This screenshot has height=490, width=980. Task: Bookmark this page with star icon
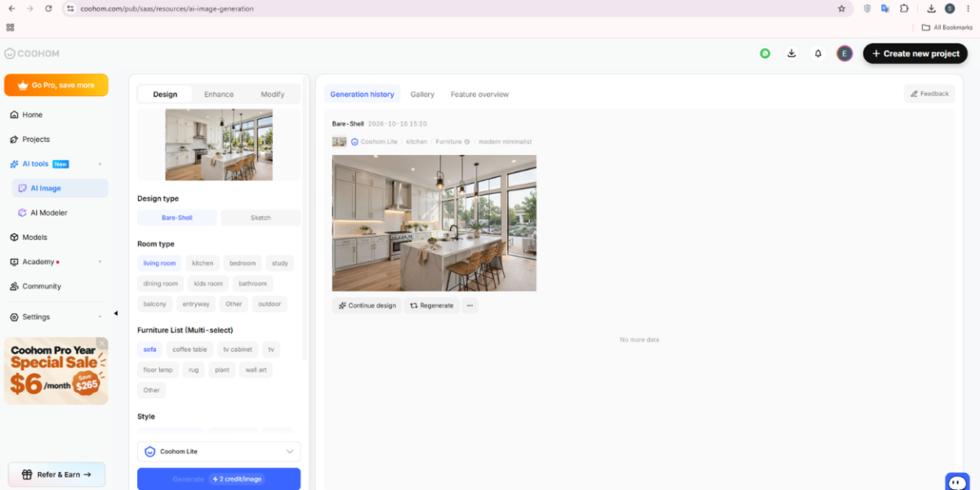pyautogui.click(x=841, y=8)
